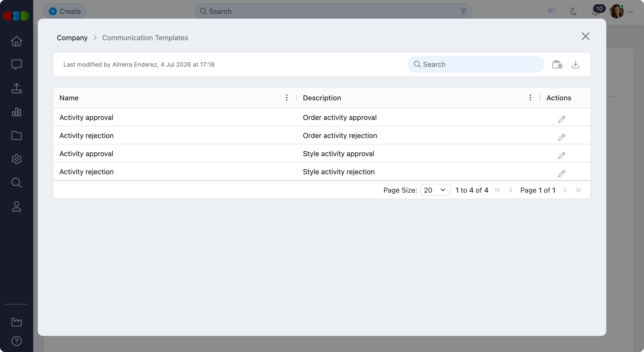Viewport: 644px width, 352px height.
Task: Open the magnifier search sidebar icon
Action: (17, 183)
